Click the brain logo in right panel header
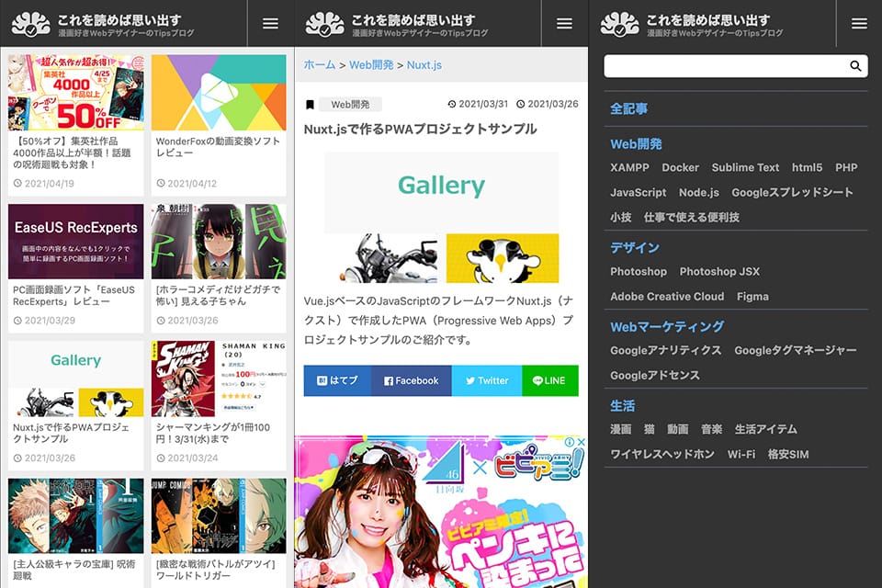The height and width of the screenshot is (588, 882). pos(619,24)
